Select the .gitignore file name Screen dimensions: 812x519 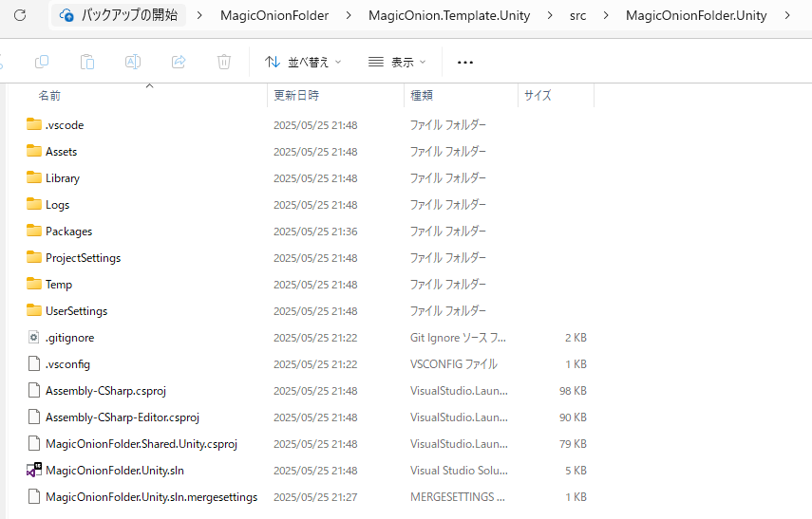70,338
